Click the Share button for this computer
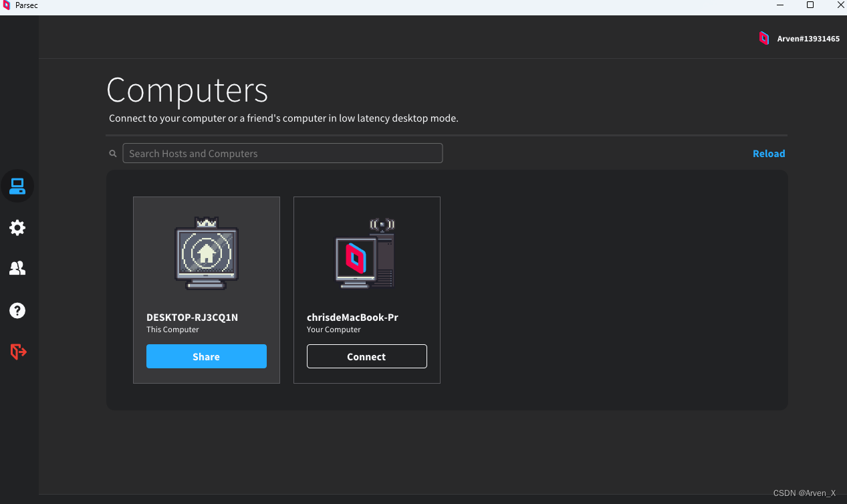Screen dimensions: 847x504 [x=207, y=356]
